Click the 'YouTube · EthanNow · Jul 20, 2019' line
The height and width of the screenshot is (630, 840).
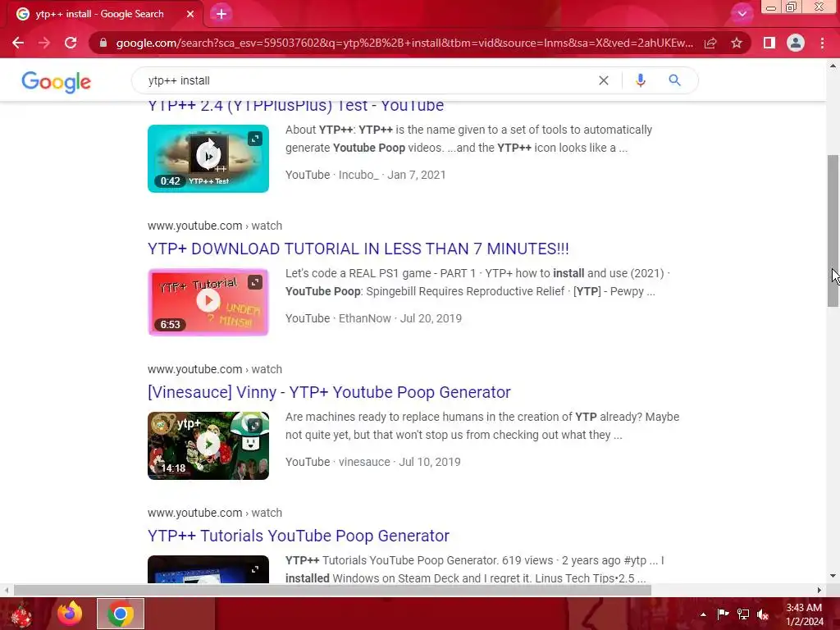pyautogui.click(x=373, y=318)
